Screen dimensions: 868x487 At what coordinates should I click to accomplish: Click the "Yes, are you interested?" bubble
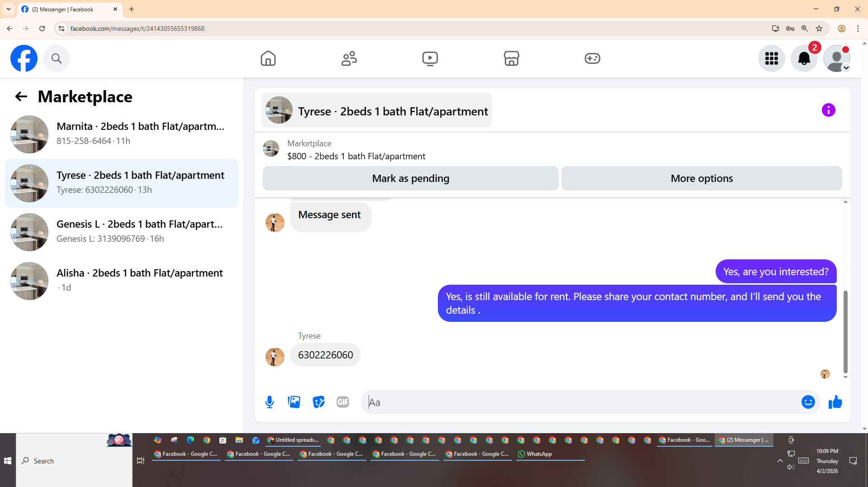point(776,272)
